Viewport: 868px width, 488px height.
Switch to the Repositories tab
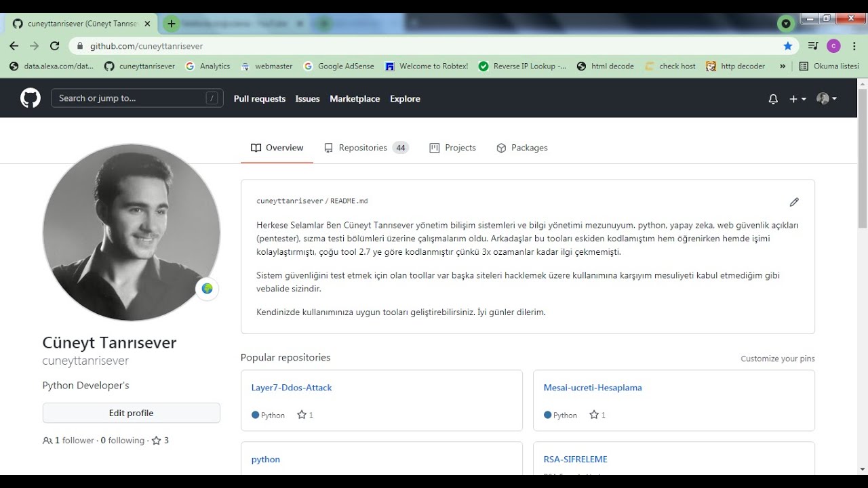tap(366, 148)
